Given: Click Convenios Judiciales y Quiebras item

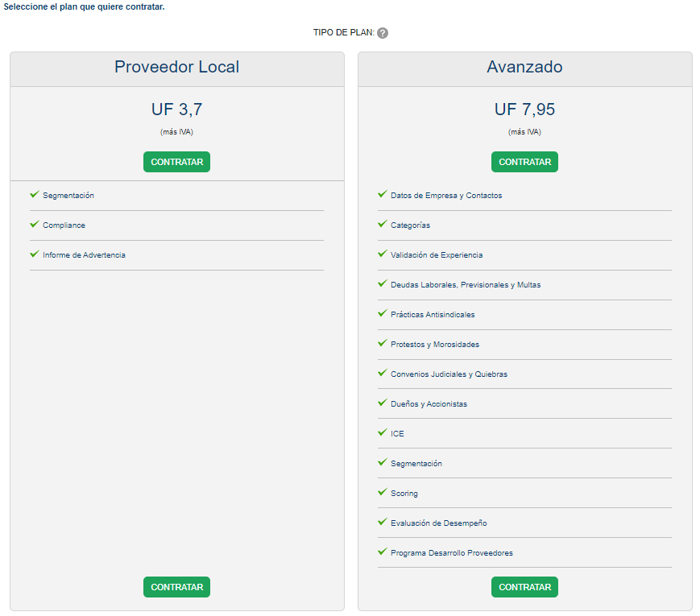Looking at the screenshot, I should [449, 374].
